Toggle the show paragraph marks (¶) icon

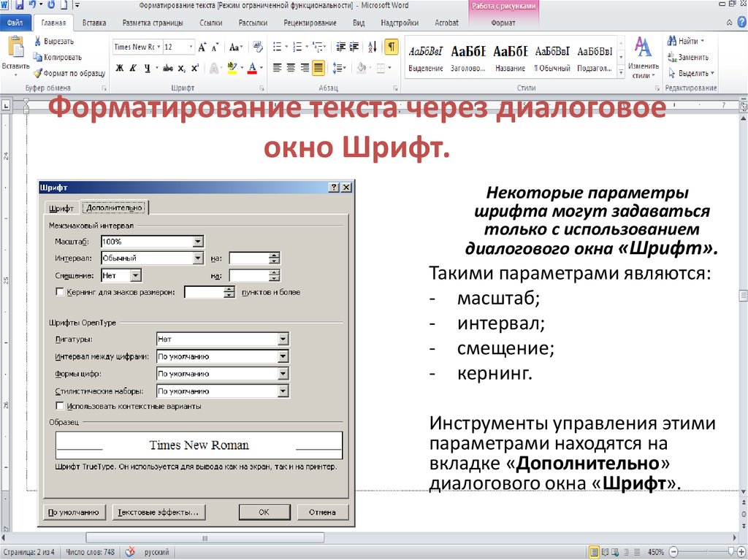tap(392, 47)
